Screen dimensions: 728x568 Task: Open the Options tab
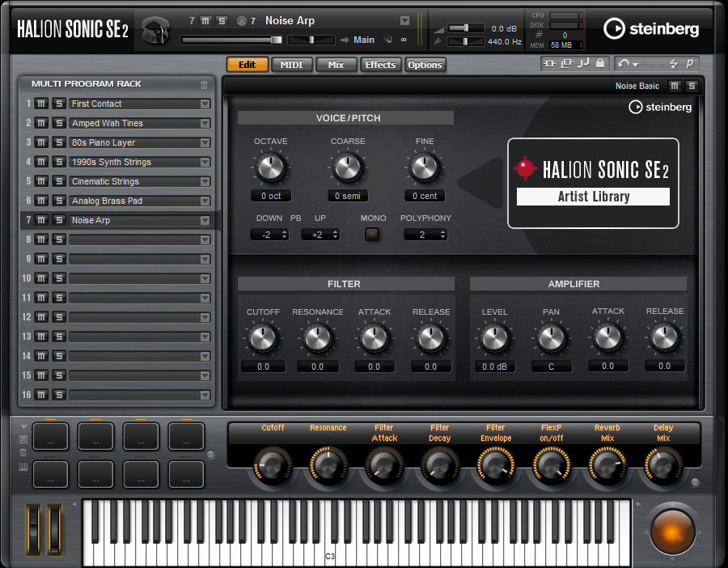point(425,65)
